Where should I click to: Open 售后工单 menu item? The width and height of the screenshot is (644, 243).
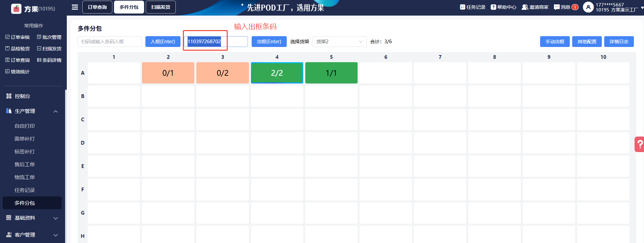tap(25, 165)
